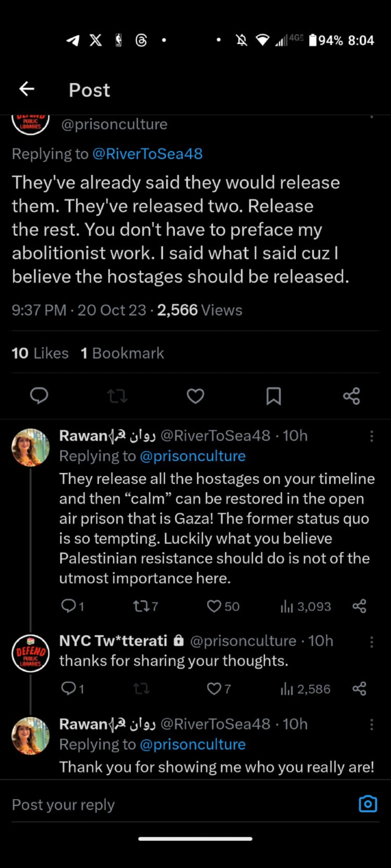
Task: Open more options on NYC Tw*tterati reply
Action: tap(371, 642)
